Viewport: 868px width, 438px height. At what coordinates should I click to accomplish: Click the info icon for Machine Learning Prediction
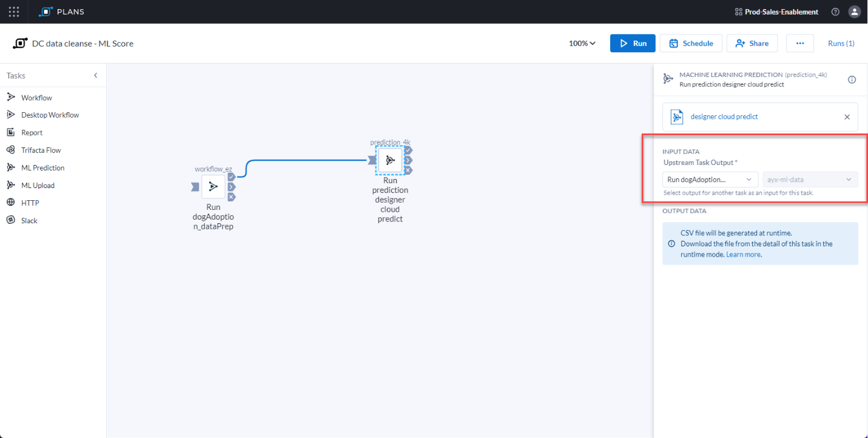[x=852, y=79]
